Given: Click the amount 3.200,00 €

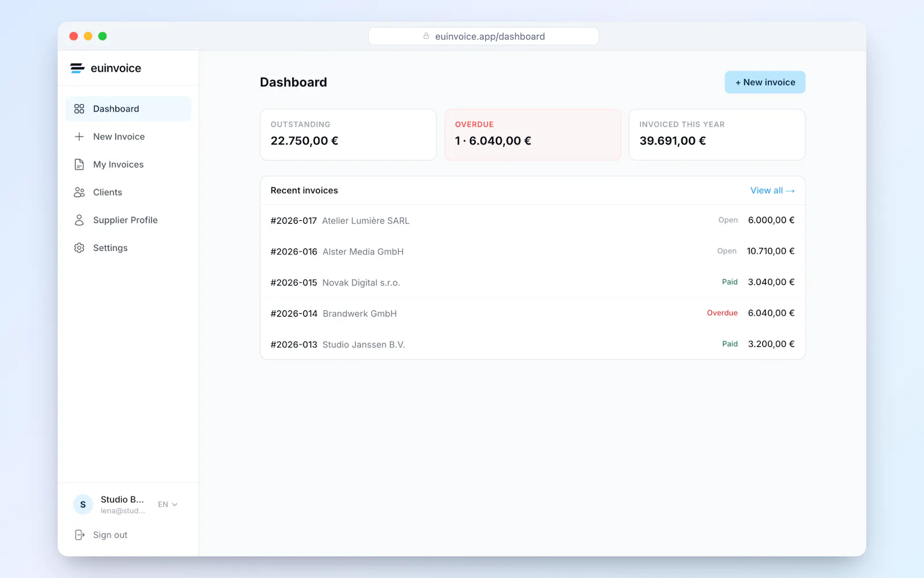Looking at the screenshot, I should 771,344.
